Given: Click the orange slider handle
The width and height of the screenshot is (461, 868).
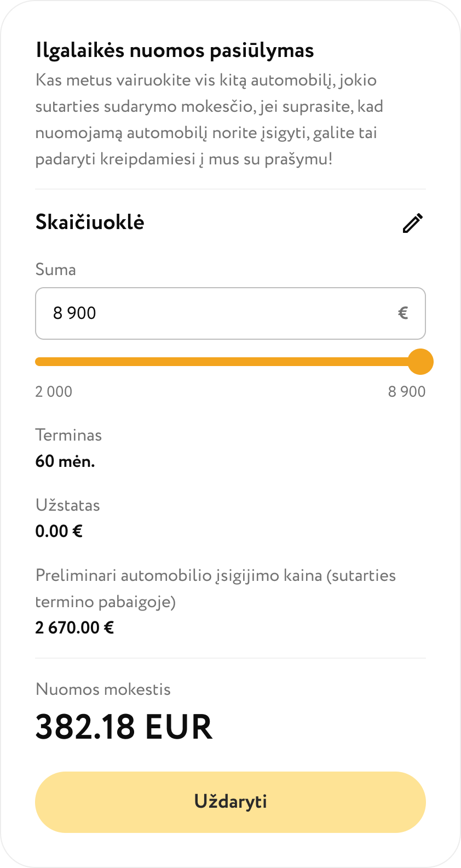Looking at the screenshot, I should 420,362.
